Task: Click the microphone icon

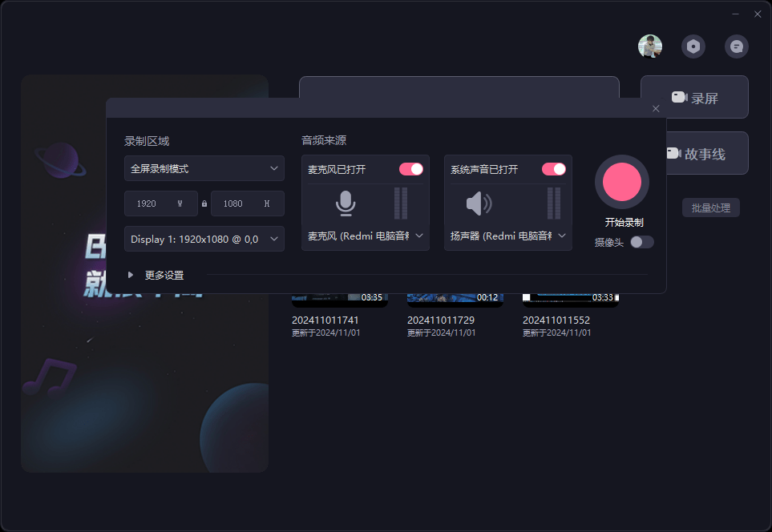Action: [346, 204]
